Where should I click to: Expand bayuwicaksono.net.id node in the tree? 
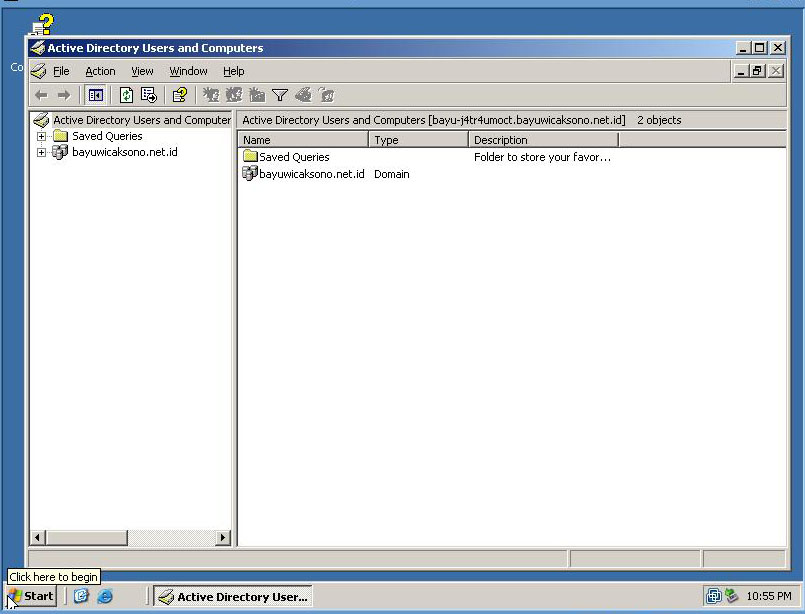pos(42,152)
